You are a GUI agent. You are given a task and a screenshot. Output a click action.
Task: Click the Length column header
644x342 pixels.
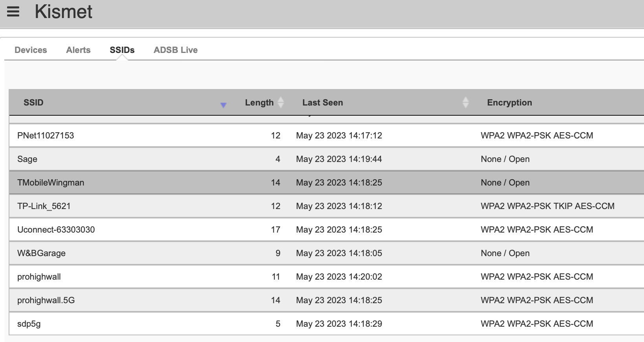pyautogui.click(x=259, y=102)
